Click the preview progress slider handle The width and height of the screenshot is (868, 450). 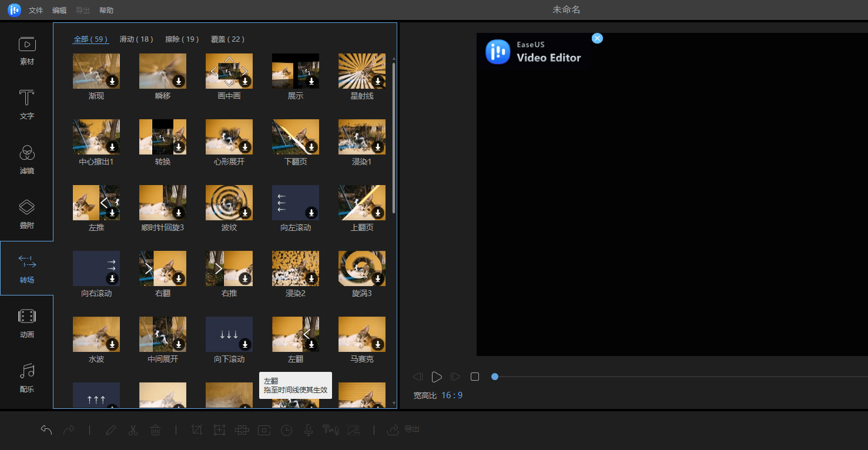click(x=495, y=377)
